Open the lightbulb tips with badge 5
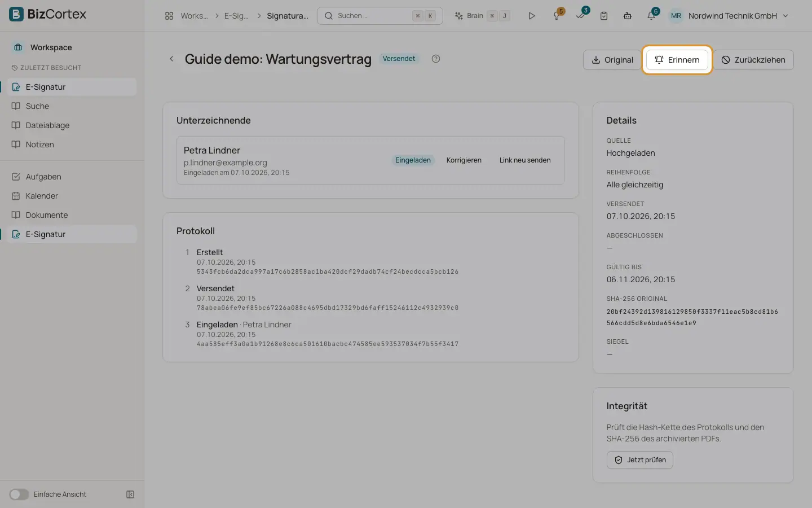This screenshot has height=508, width=812. click(x=557, y=15)
